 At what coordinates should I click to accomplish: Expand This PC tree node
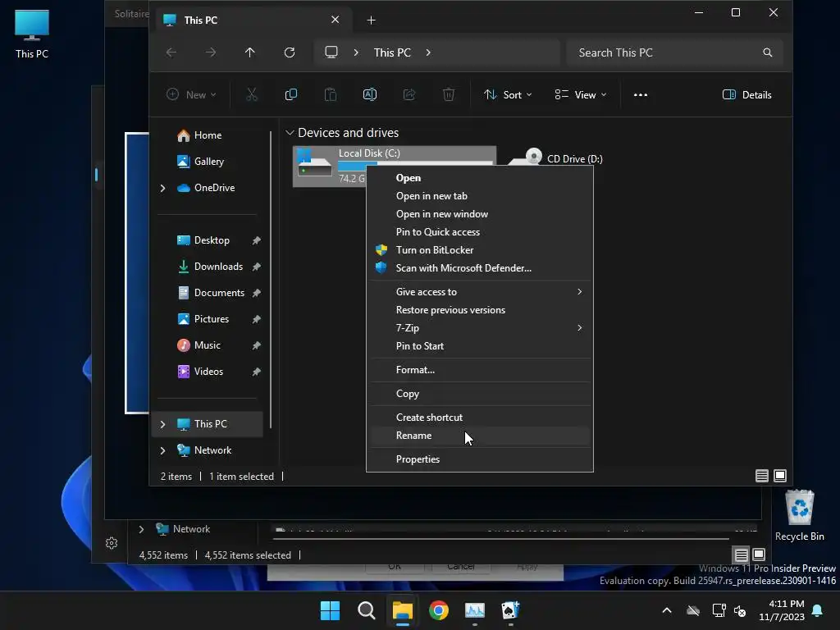pos(163,424)
